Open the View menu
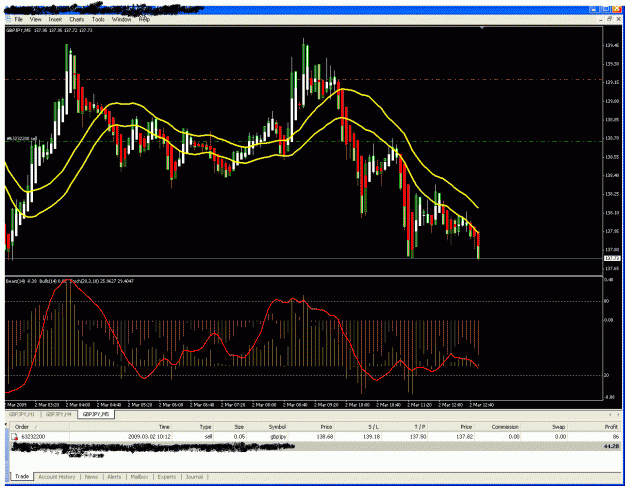This screenshot has width=625, height=486. [35, 19]
